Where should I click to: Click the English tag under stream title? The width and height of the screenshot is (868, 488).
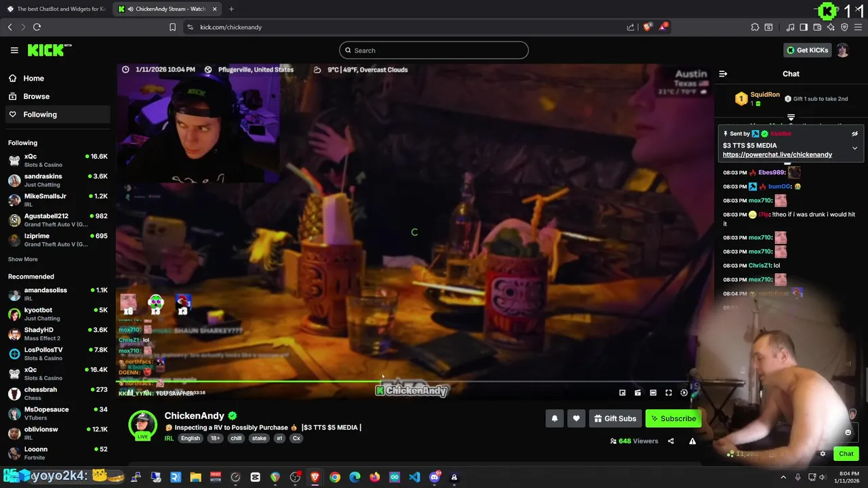(x=191, y=439)
